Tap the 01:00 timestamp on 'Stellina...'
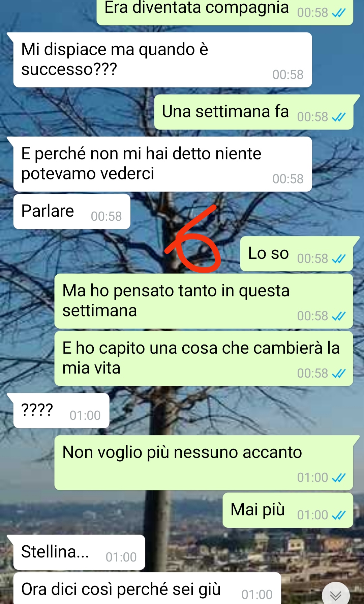 coord(121,557)
